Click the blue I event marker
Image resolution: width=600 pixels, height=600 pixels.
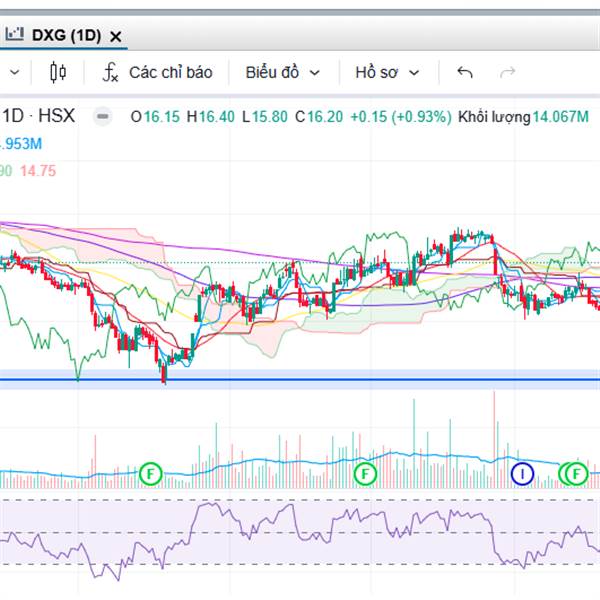click(x=522, y=473)
